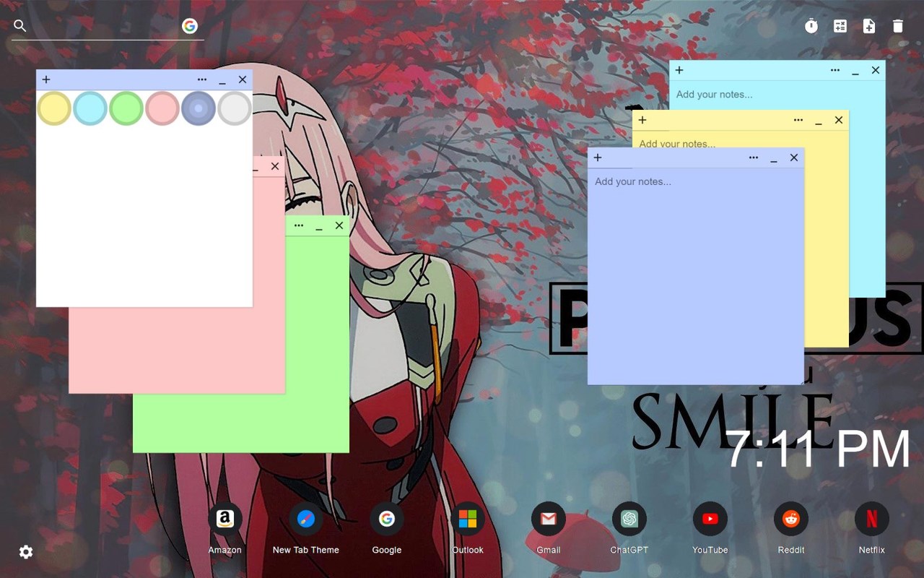Image resolution: width=924 pixels, height=578 pixels.
Task: Open three-dot menu on white note
Action: click(202, 79)
